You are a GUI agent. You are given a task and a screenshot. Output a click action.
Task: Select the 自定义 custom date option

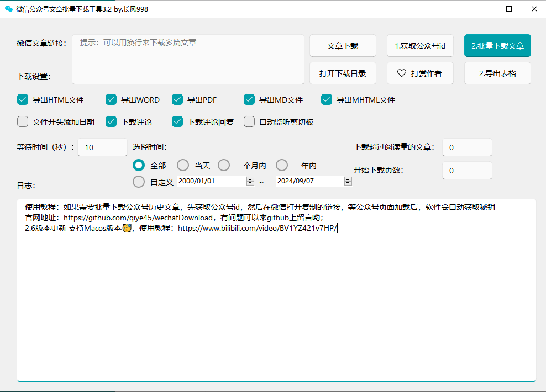(x=139, y=181)
